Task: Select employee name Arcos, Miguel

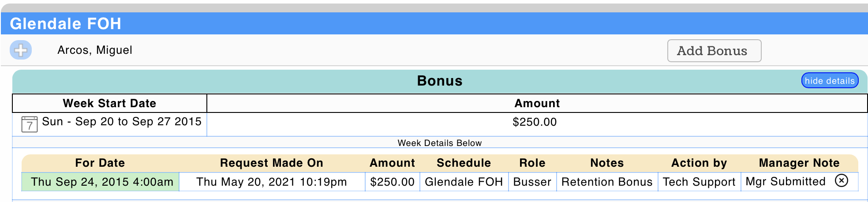Action: point(94,50)
